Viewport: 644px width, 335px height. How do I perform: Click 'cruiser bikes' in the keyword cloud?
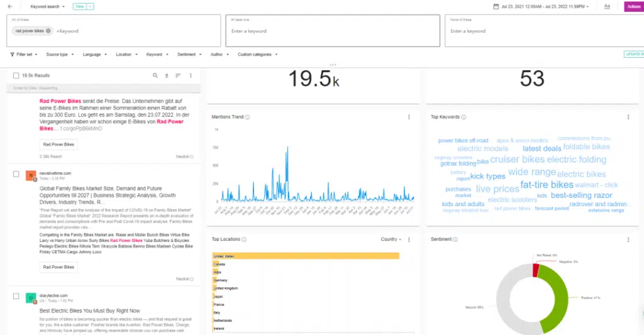pyautogui.click(x=517, y=159)
